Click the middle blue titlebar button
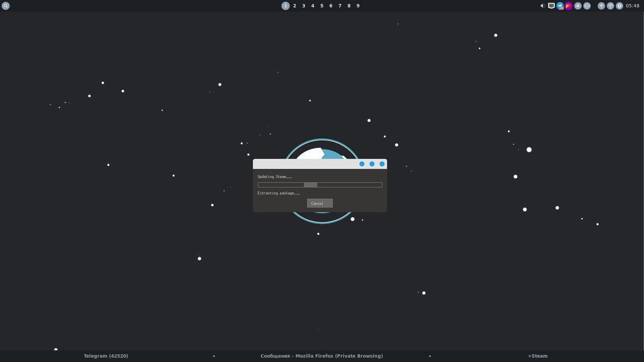 [372, 164]
